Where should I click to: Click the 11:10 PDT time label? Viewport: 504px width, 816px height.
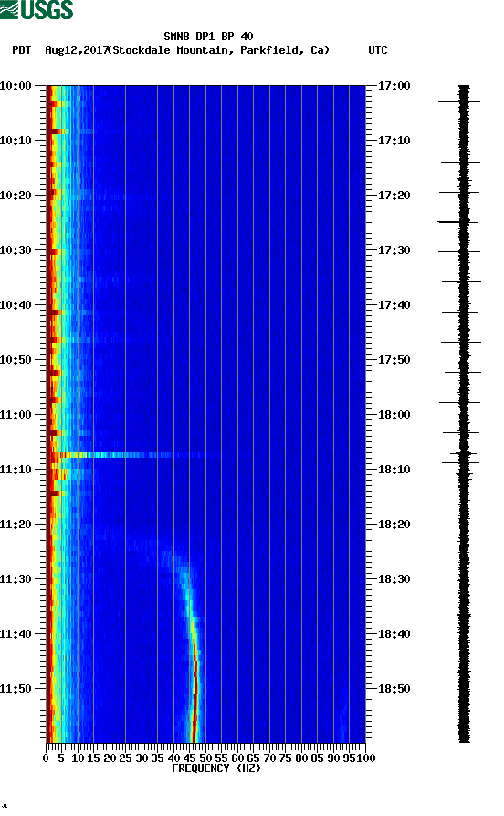pyautogui.click(x=16, y=470)
